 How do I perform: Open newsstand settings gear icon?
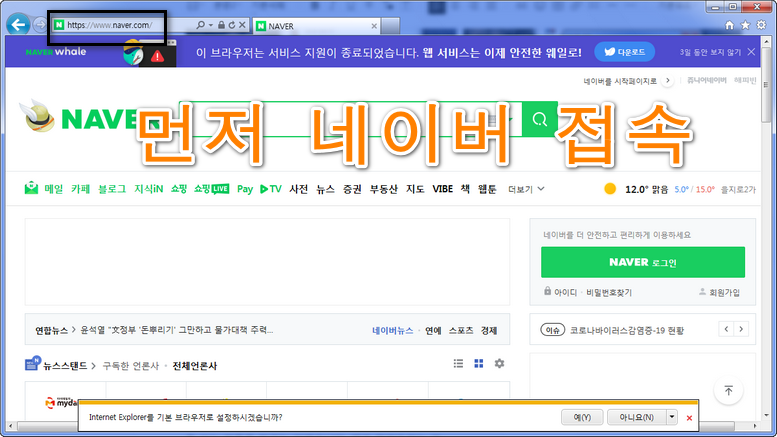[x=500, y=364]
